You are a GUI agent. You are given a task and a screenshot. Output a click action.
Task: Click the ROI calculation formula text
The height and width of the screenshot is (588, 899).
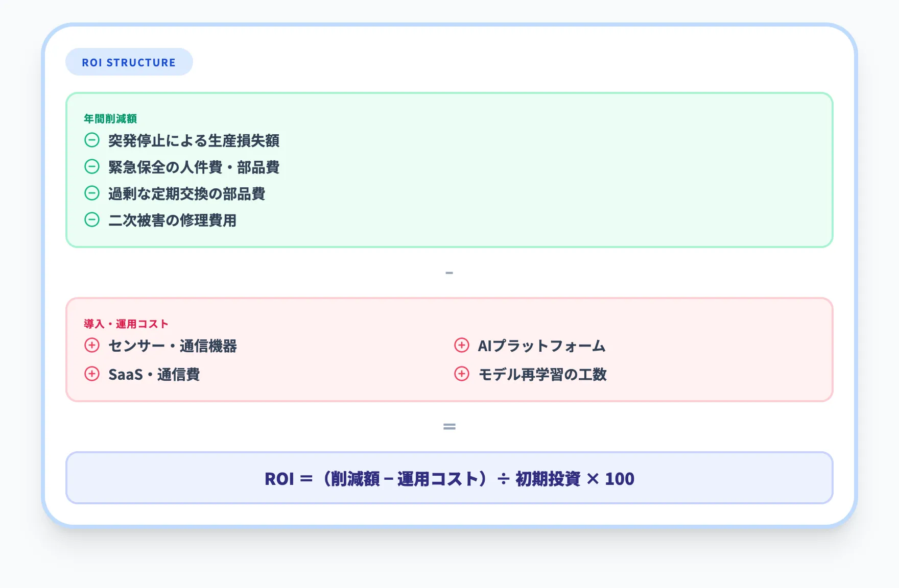coord(448,479)
